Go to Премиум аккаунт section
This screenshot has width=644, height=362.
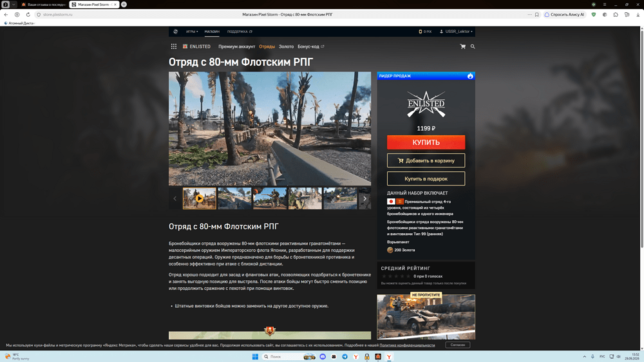(236, 46)
